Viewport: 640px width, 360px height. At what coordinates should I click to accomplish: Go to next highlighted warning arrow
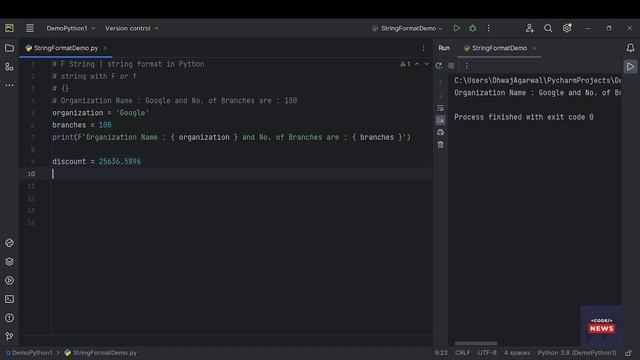[427, 64]
